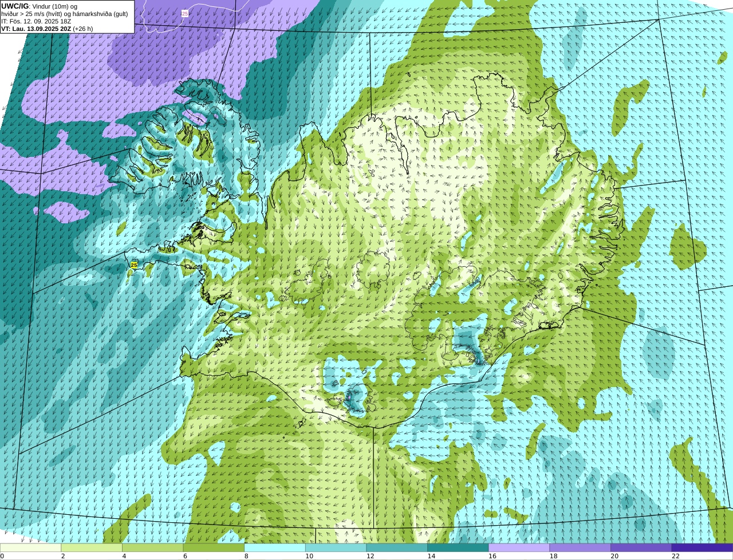The height and width of the screenshot is (560, 733).
Task: Click the 4–6 m/s light green legend swatch
Action: (153, 547)
